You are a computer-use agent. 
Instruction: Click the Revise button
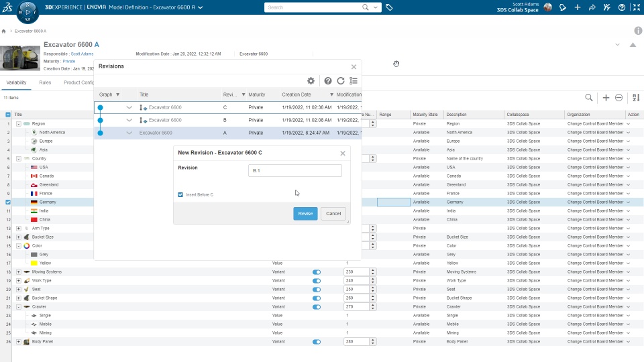(x=305, y=213)
